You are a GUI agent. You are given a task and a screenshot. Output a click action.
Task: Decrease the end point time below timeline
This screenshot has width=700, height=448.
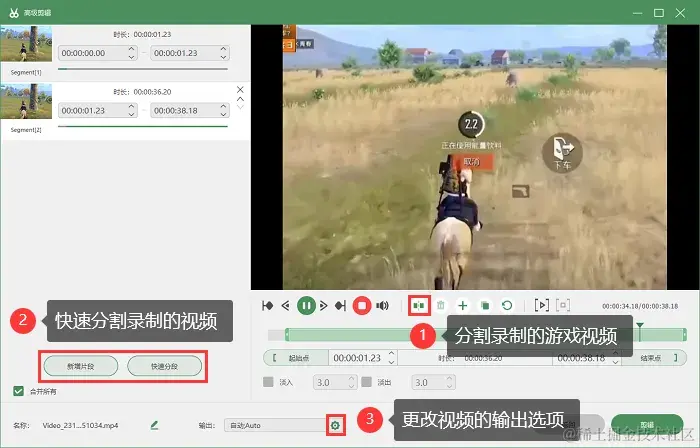(616, 362)
